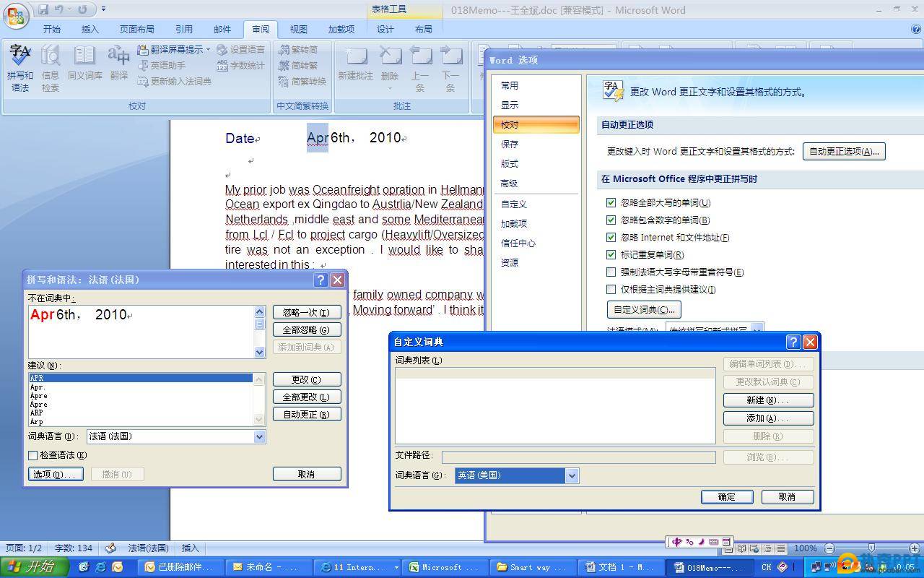Click the Office button logo
Viewport: 924px width, 578px height.
[x=16, y=14]
